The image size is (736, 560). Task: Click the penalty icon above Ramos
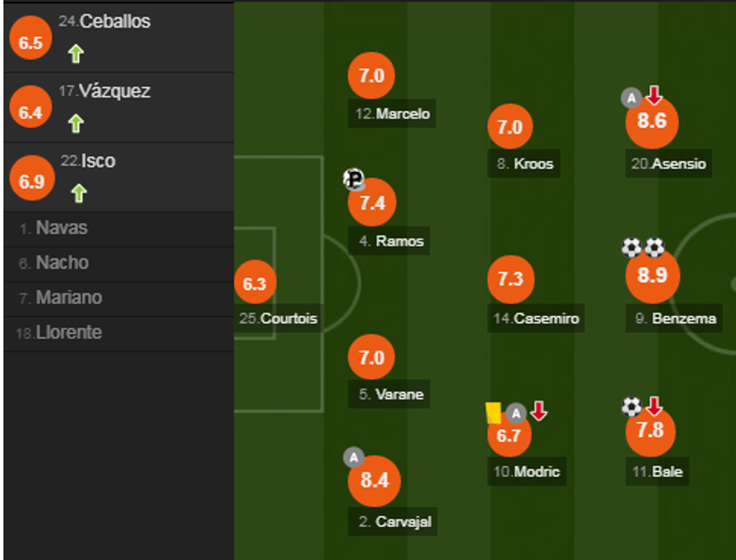(x=354, y=179)
